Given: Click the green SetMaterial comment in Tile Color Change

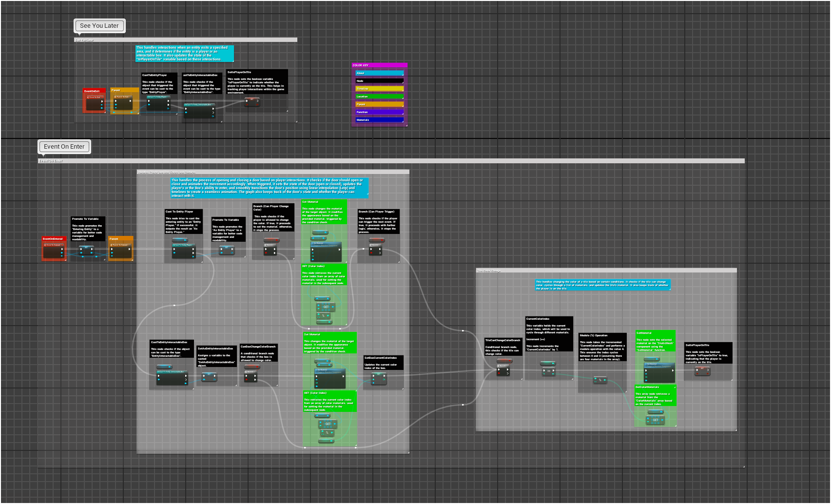Looking at the screenshot, I should tap(655, 341).
